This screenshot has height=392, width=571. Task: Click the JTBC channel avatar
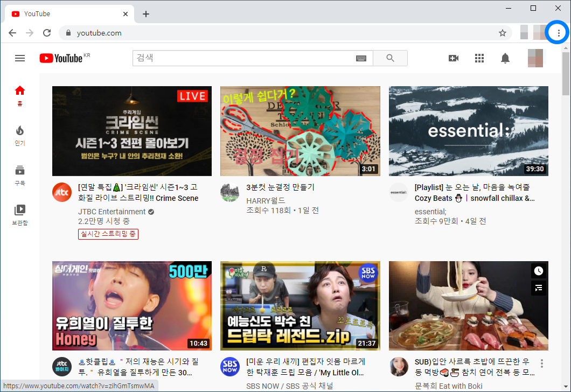pos(62,192)
